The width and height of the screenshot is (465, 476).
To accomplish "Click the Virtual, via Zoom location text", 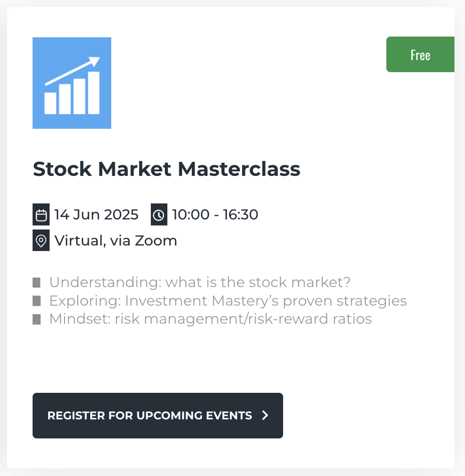I will [x=116, y=241].
